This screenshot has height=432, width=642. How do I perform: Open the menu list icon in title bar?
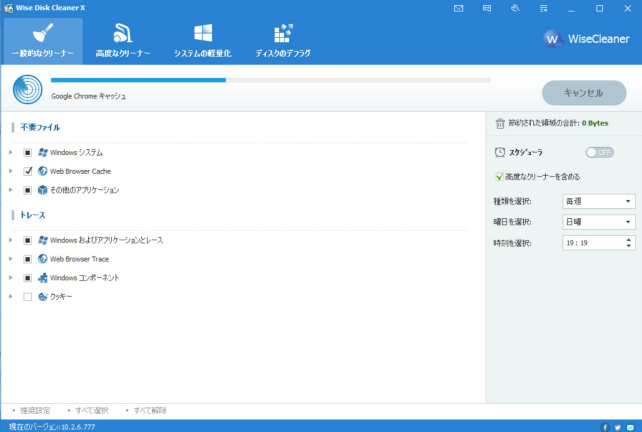(543, 9)
